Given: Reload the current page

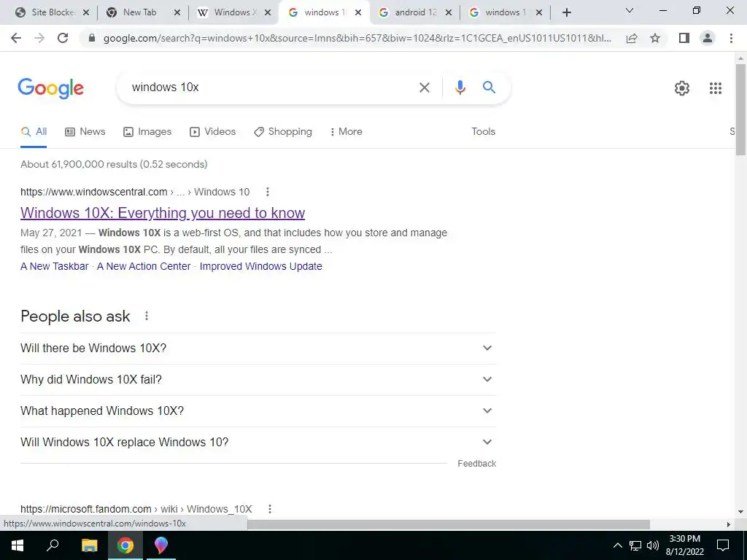Looking at the screenshot, I should (63, 38).
